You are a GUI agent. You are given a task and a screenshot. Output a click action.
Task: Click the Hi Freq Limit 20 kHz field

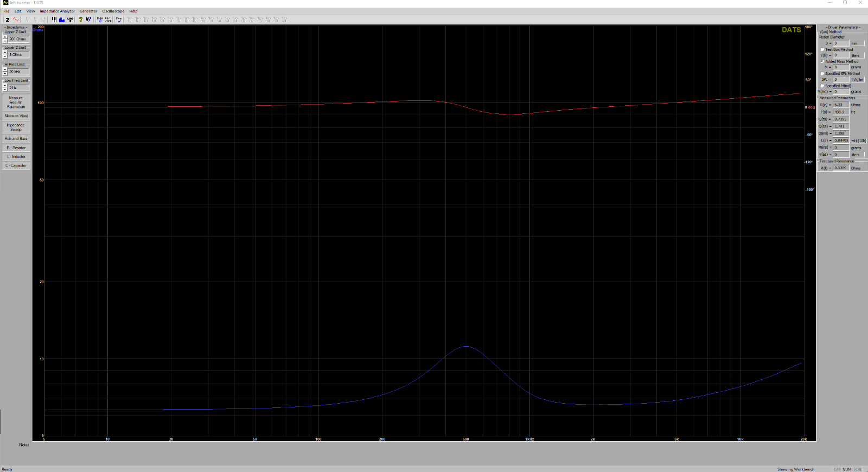18,72
